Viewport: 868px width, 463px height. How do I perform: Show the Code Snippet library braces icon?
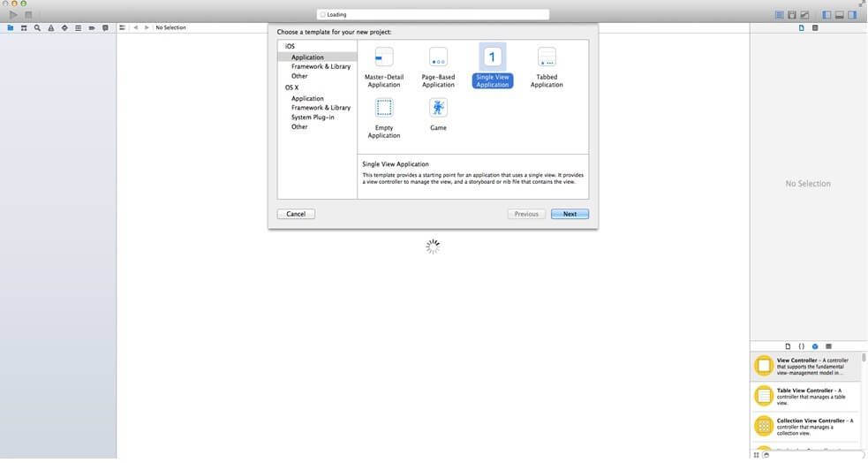coord(801,346)
